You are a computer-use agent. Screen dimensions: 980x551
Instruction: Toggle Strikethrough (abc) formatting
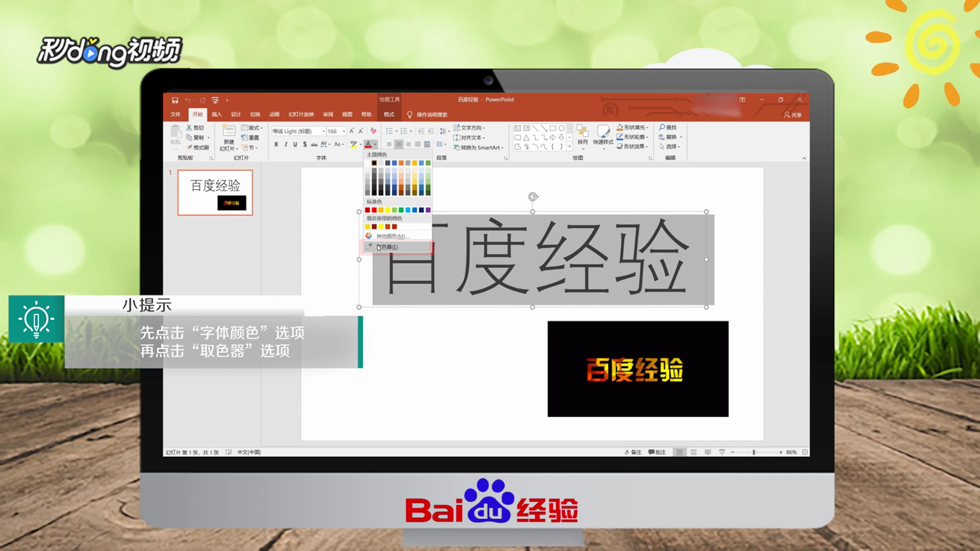[314, 145]
